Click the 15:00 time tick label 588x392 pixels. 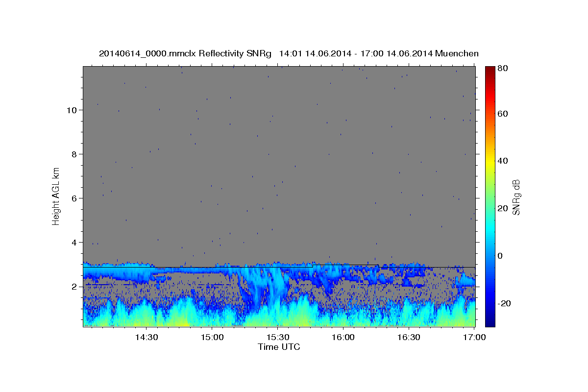[x=212, y=338]
